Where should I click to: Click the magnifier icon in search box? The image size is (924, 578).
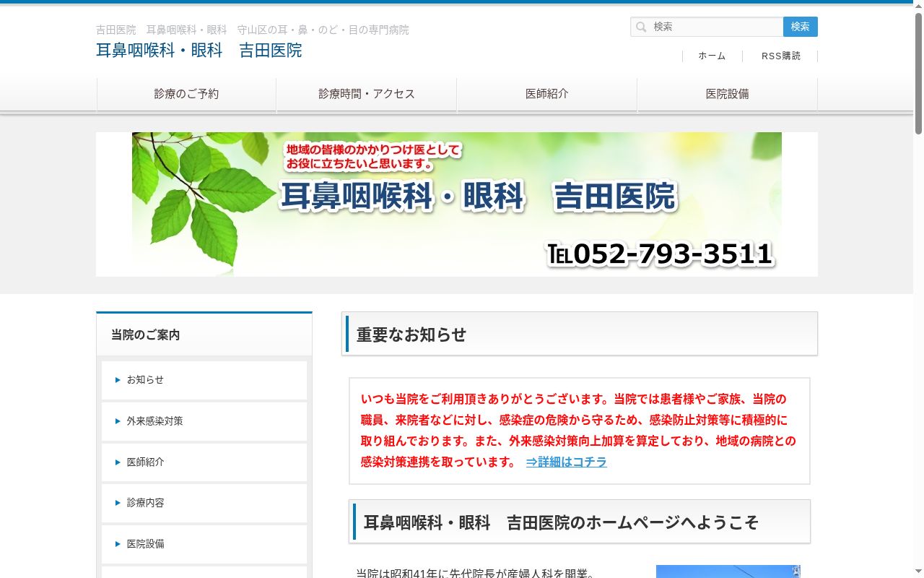(641, 27)
